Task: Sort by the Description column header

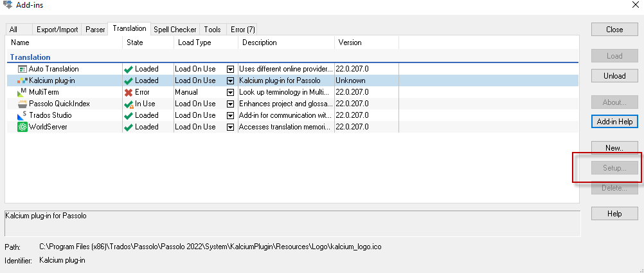Action: coord(286,42)
